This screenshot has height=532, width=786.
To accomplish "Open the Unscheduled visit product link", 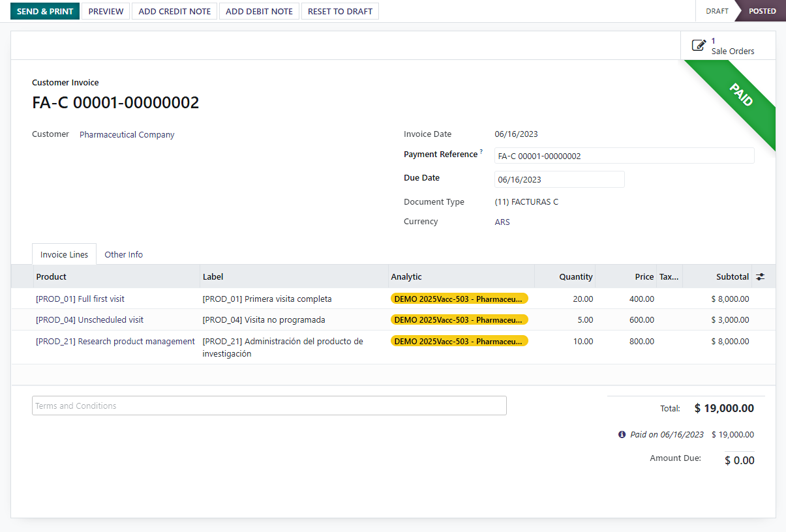I will 89,320.
